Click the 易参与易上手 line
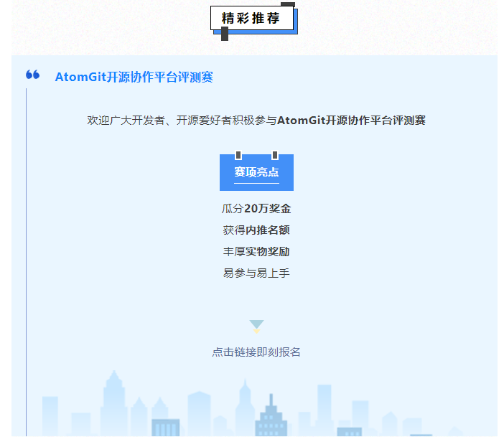504x437 pixels. (x=256, y=273)
